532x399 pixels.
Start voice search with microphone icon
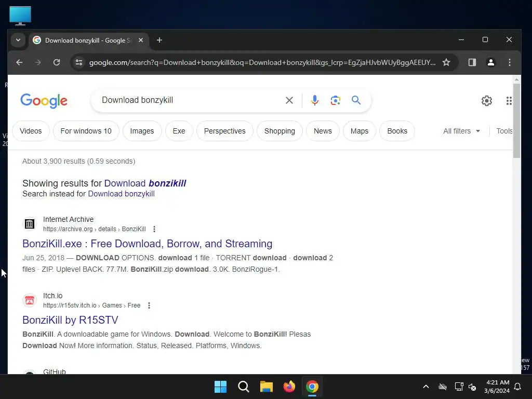pyautogui.click(x=314, y=100)
